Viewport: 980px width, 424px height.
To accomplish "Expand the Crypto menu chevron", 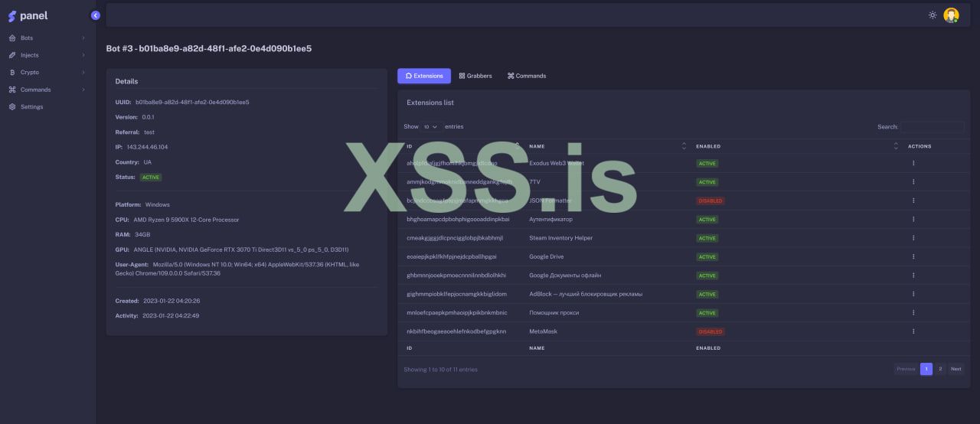I will pos(83,72).
